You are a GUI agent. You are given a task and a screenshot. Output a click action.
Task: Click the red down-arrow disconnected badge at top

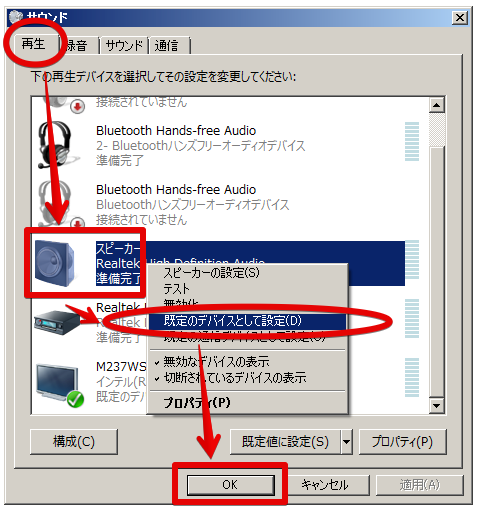[78, 107]
